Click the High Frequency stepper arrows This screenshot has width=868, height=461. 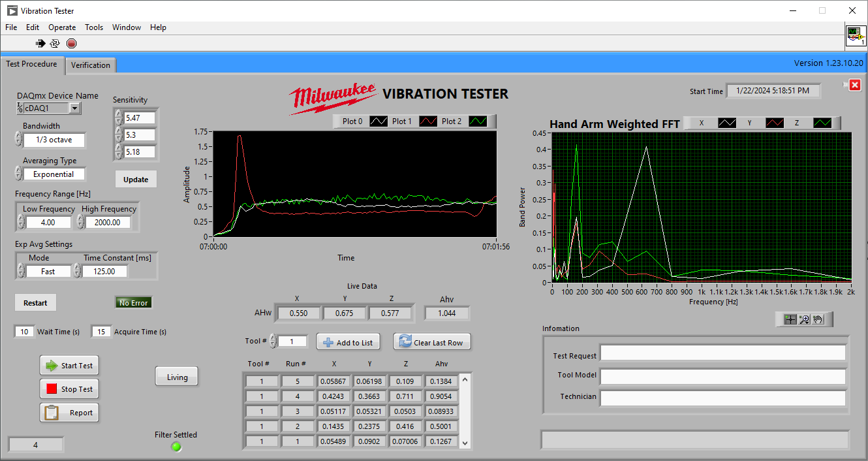pos(80,221)
